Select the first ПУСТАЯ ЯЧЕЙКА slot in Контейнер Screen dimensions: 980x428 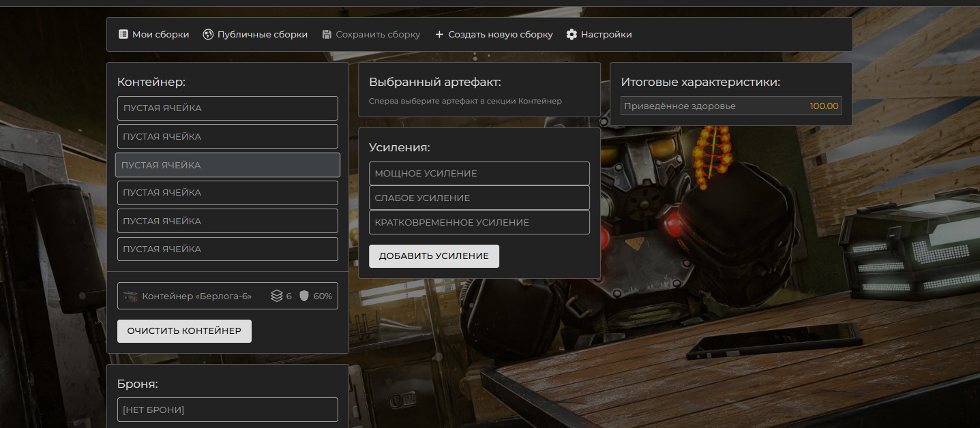pos(228,108)
